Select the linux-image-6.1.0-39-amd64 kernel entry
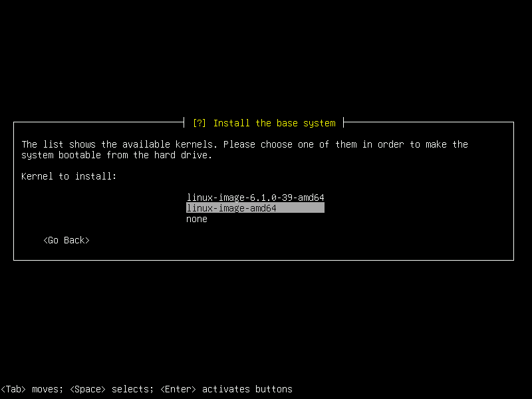The image size is (532, 399). [256, 197]
